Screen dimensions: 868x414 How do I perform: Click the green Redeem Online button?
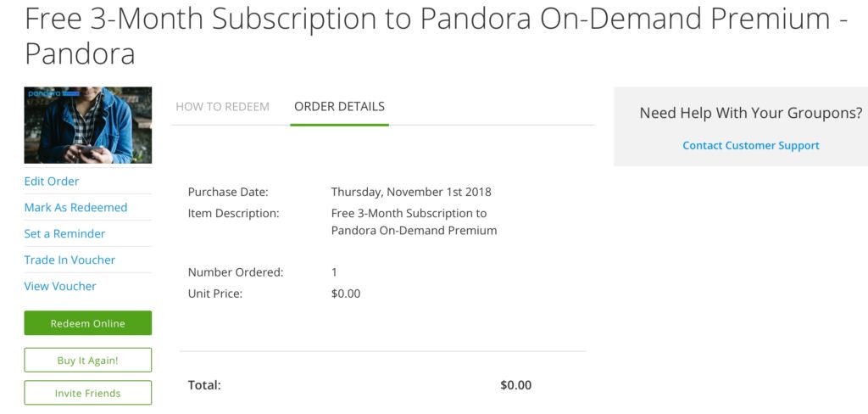(87, 323)
